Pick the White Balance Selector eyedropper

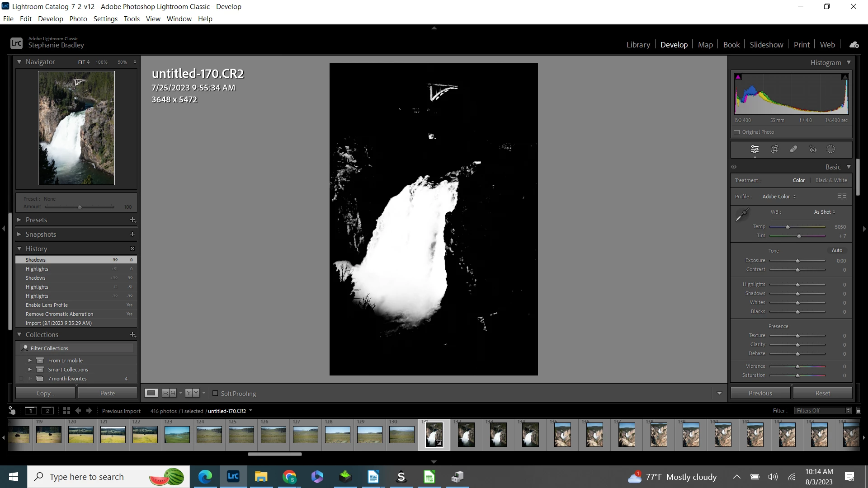[x=742, y=215]
